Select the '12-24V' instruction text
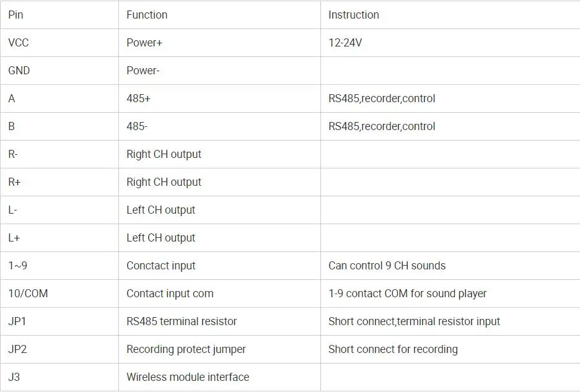Screen dimensions: 580x392 pyautogui.click(x=345, y=43)
